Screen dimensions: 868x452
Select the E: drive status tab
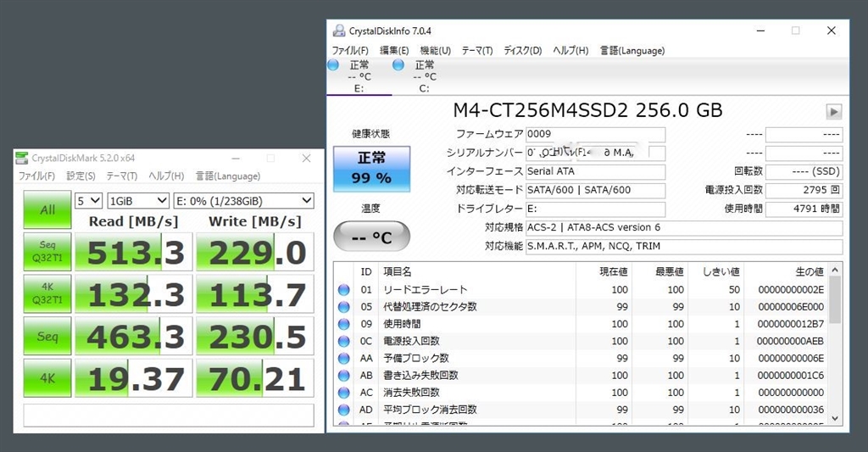click(x=359, y=76)
